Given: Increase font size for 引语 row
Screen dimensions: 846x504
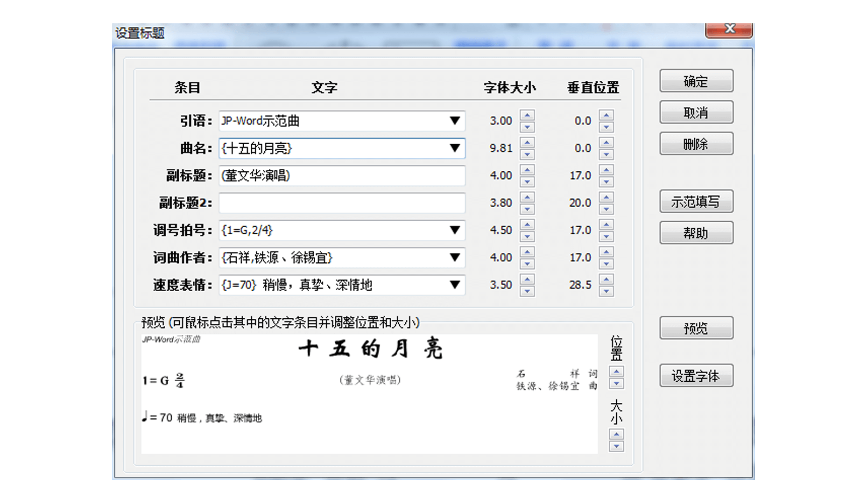Looking at the screenshot, I should coord(527,115).
